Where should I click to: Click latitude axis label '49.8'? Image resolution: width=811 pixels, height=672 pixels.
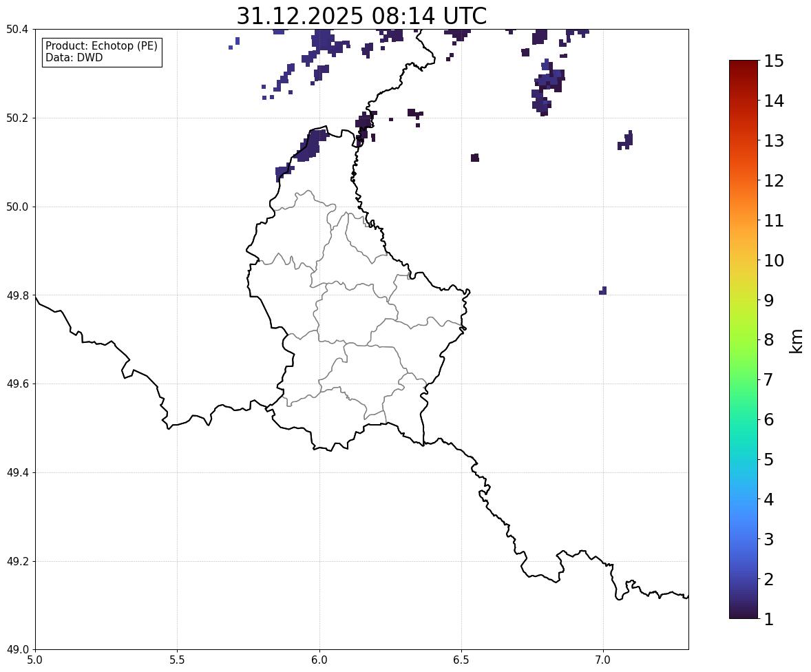point(17,295)
